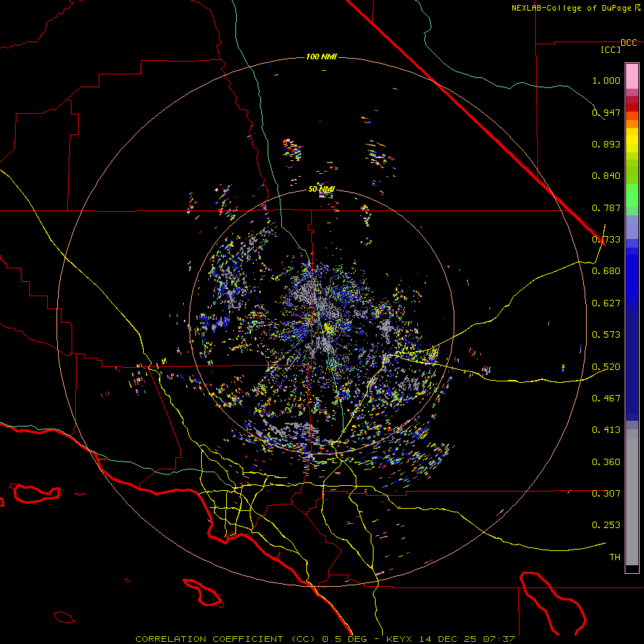The width and height of the screenshot is (644, 644).
Task: Click the 50 NMI range ring label
Action: pos(321,190)
